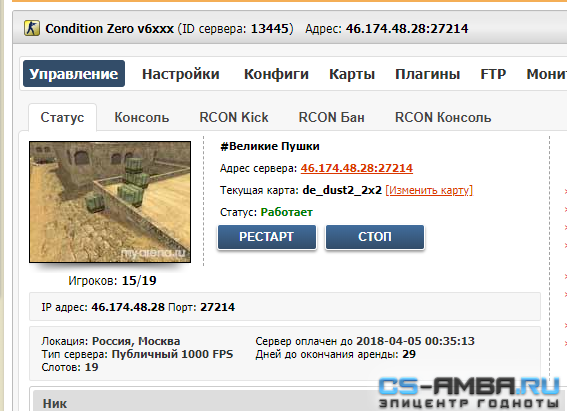Viewport: 567px width, 411px height.
Task: Click the СТОП button
Action: pyautogui.click(x=375, y=237)
